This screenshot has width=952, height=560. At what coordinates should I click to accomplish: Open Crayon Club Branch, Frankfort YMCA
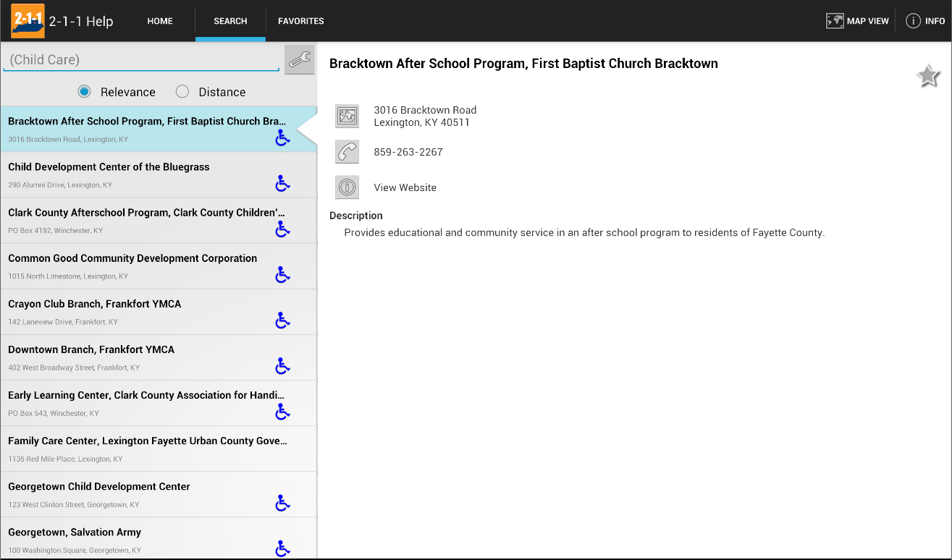coord(159,311)
